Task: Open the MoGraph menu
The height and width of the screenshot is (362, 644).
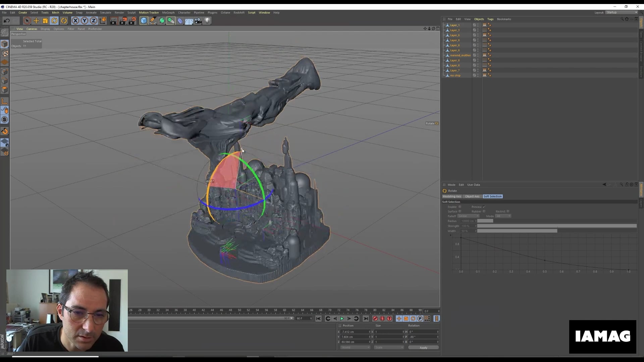Action: 168,12
